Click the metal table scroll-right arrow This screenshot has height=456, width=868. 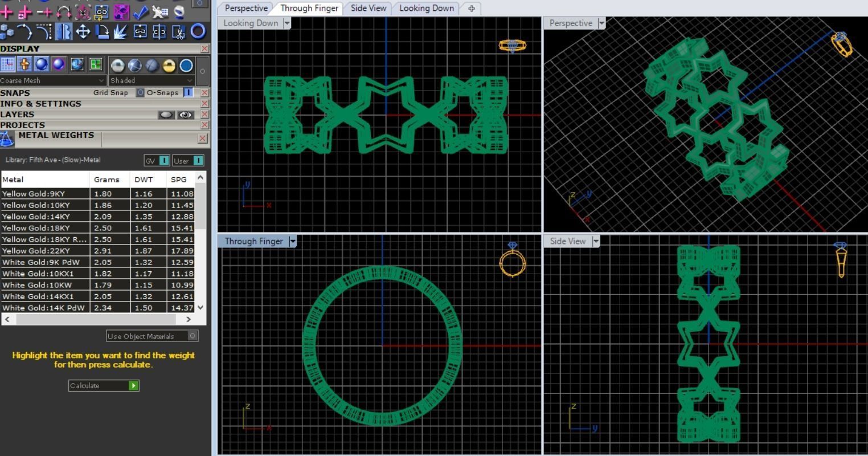[x=189, y=319]
